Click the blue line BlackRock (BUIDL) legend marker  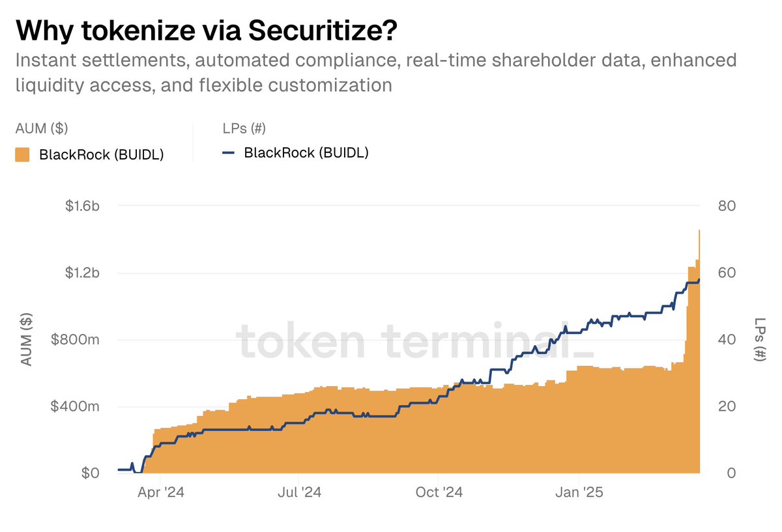click(x=228, y=153)
